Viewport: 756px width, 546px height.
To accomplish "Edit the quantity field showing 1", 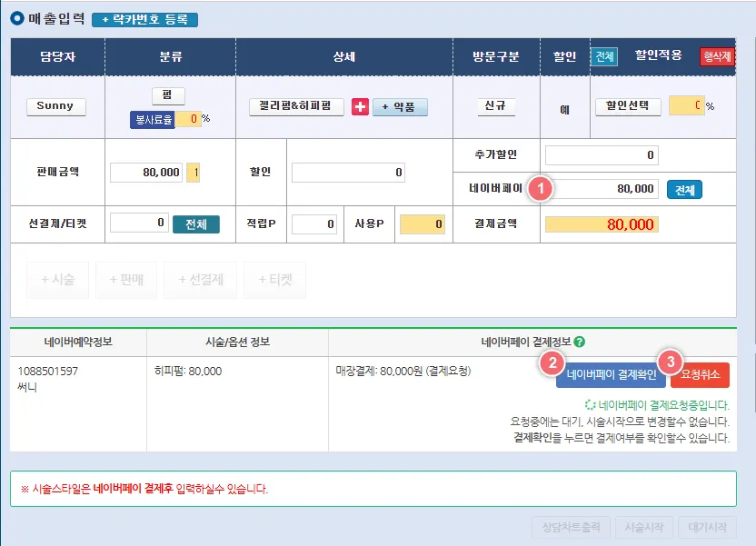I will click(x=194, y=173).
